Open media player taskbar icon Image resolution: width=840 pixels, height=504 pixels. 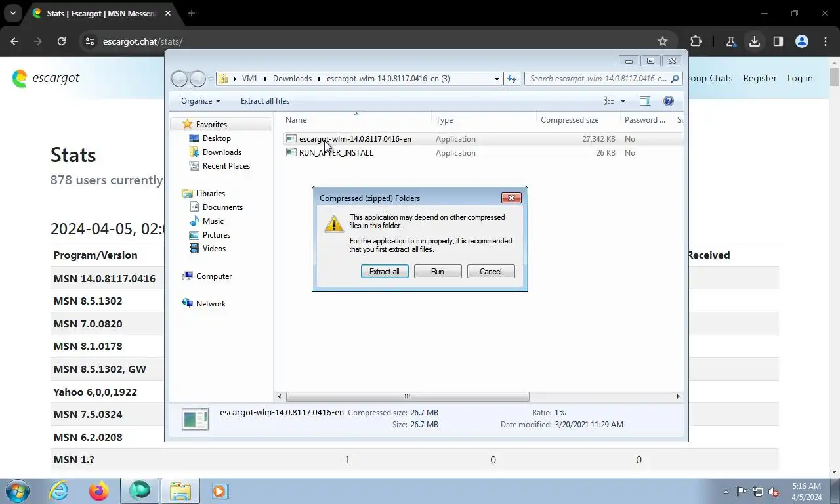[x=219, y=491]
